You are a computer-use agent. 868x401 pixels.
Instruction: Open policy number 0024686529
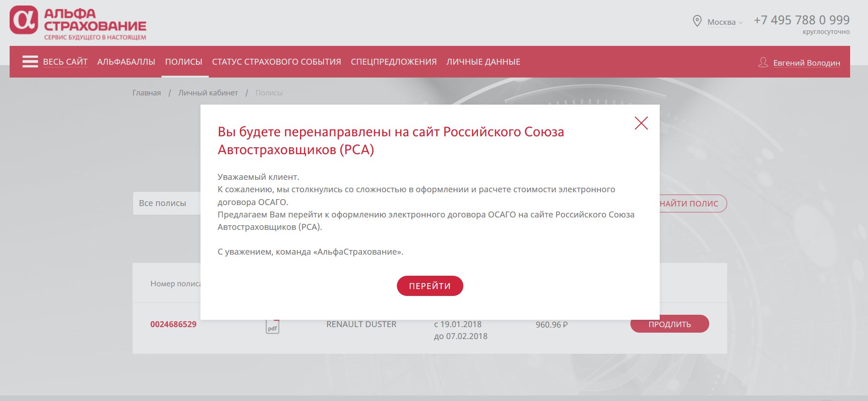tap(173, 324)
